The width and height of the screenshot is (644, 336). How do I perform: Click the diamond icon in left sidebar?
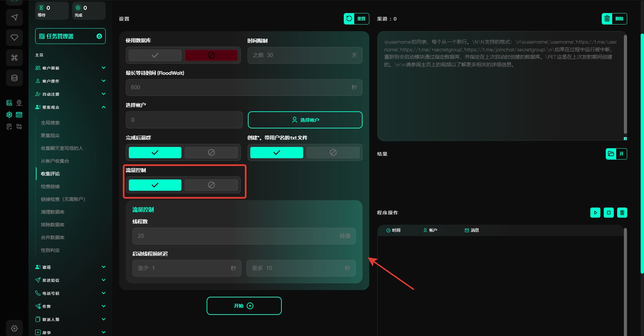(14, 38)
